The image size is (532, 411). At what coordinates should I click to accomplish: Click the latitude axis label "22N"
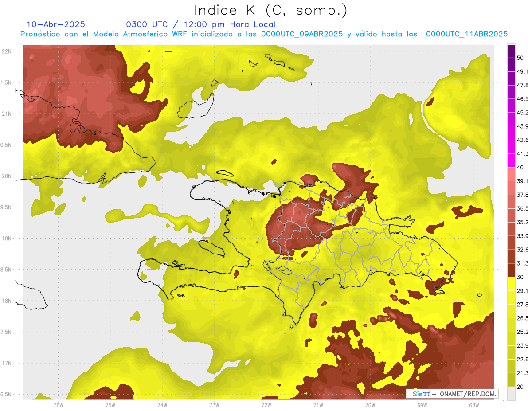(8, 51)
